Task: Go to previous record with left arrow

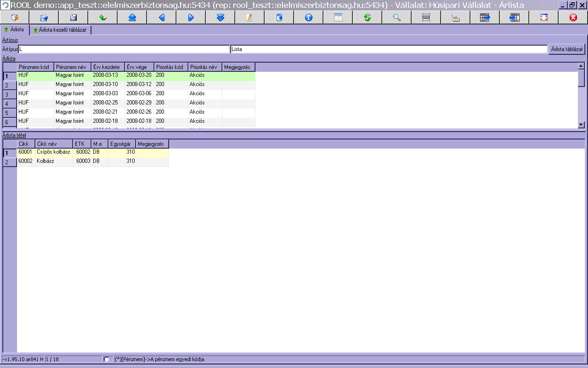Action: tap(162, 17)
